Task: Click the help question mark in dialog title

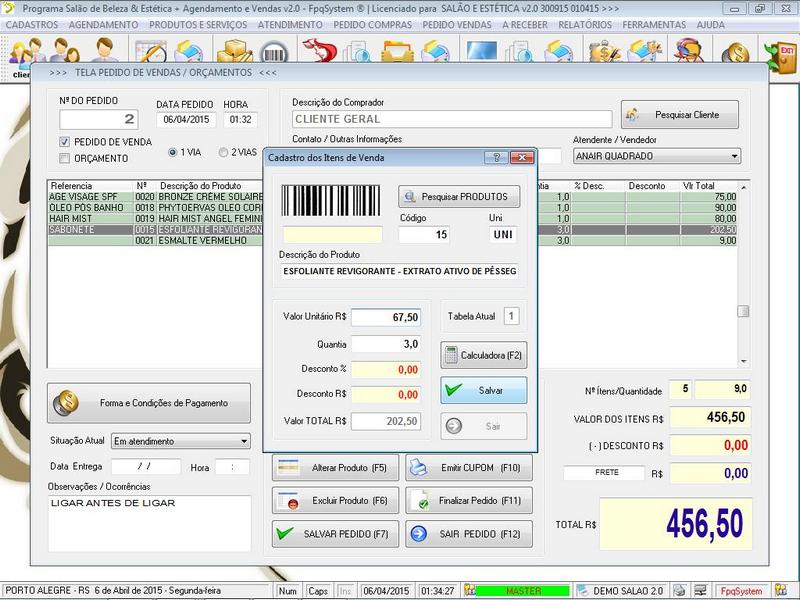Action: pos(495,158)
